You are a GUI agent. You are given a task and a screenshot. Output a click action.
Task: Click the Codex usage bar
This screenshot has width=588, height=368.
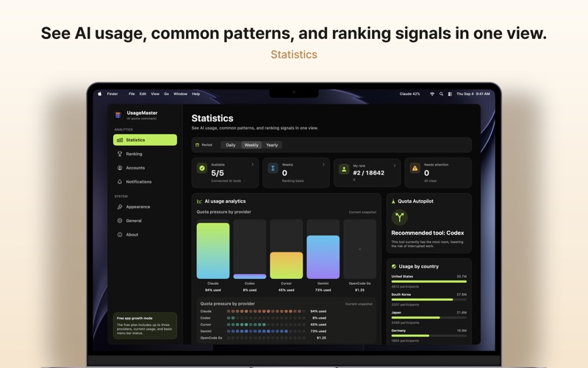[x=249, y=277]
